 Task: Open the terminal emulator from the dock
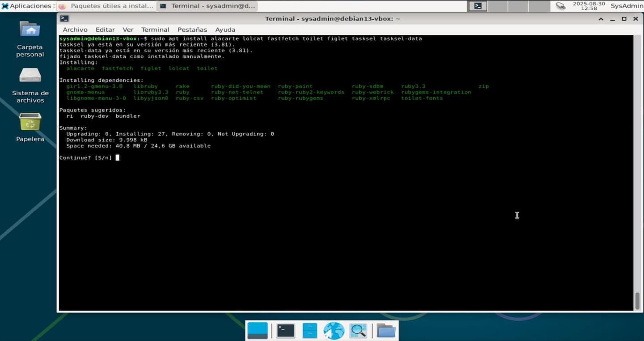coord(285,331)
